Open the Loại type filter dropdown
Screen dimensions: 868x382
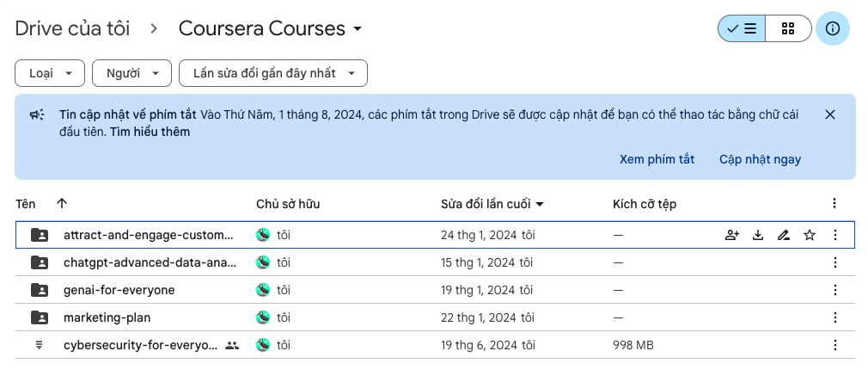(x=50, y=73)
